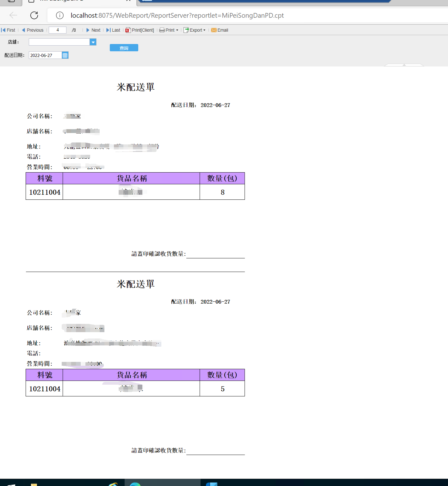Viewport: 448px width, 486px height.
Task: Click the total pages text "/8"
Action: (74, 30)
